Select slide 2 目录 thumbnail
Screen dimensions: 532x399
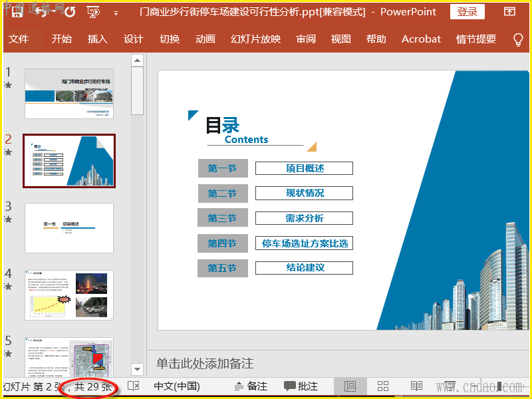[69, 161]
